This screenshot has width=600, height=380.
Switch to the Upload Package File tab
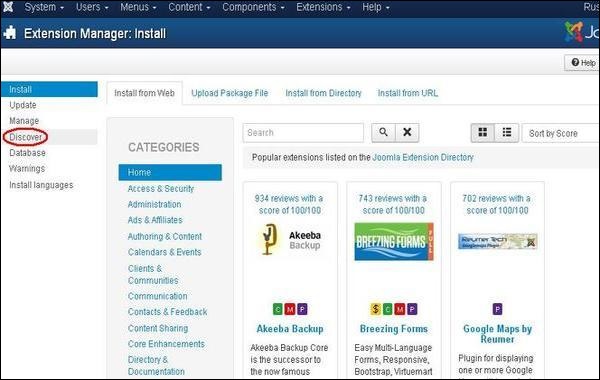pyautogui.click(x=230, y=93)
